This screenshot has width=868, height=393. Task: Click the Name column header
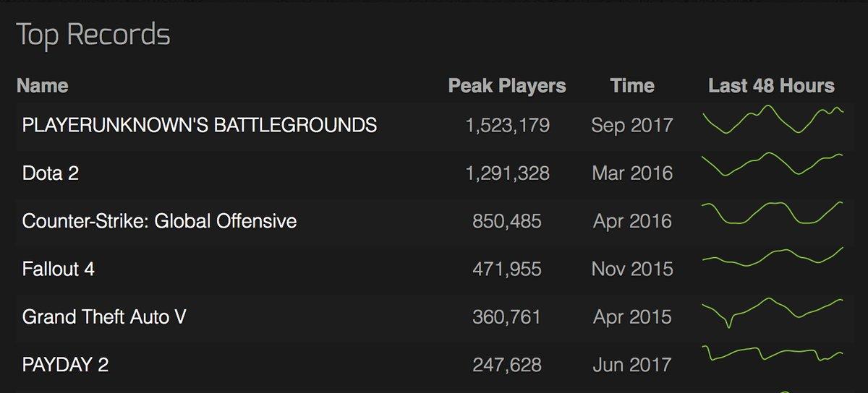point(42,86)
